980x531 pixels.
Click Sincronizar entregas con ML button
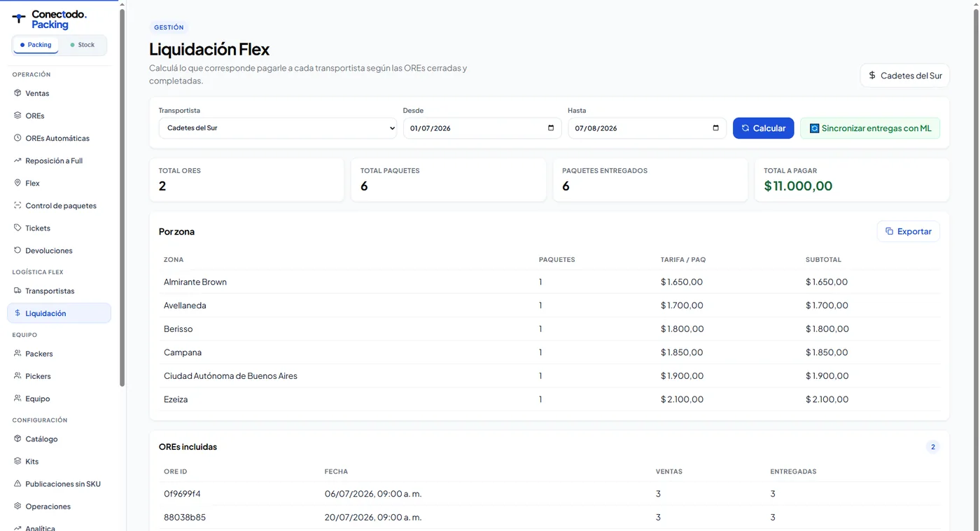pos(870,128)
